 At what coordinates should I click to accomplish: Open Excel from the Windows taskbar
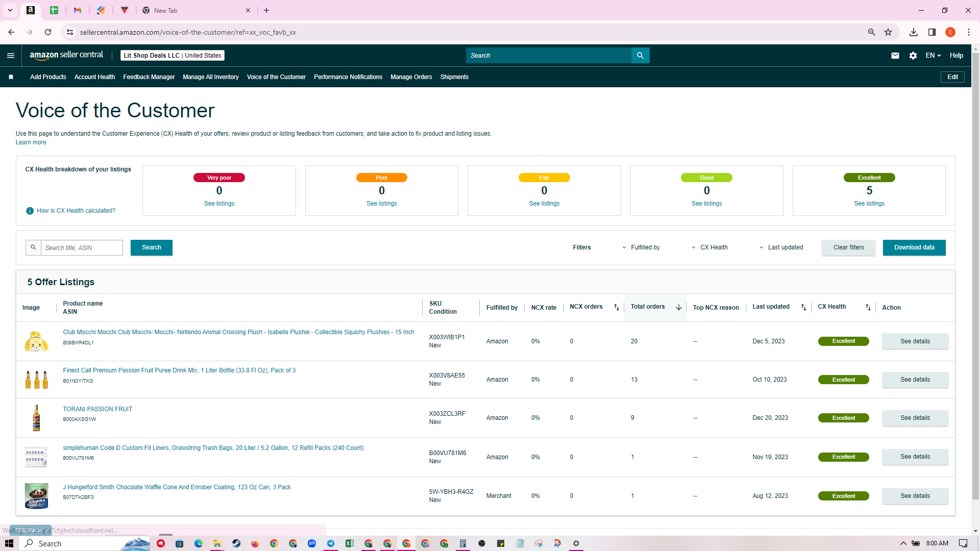tap(350, 543)
